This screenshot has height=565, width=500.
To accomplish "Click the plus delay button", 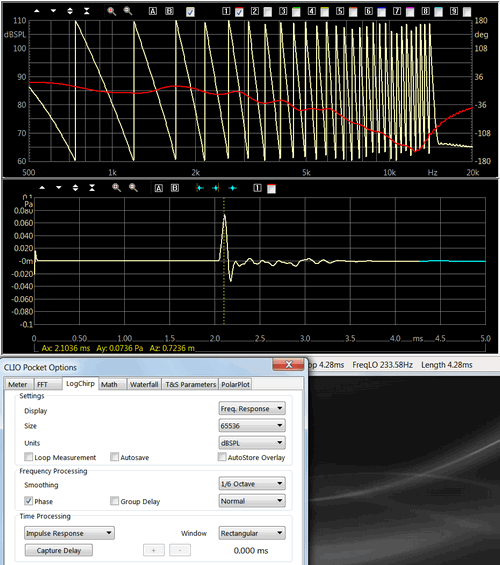I will tap(154, 550).
